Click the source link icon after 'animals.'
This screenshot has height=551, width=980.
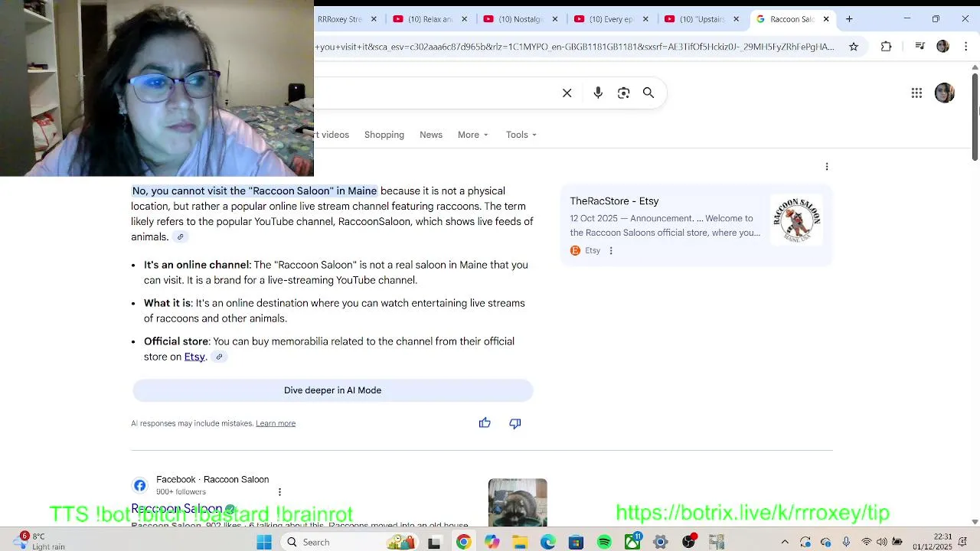point(181,237)
